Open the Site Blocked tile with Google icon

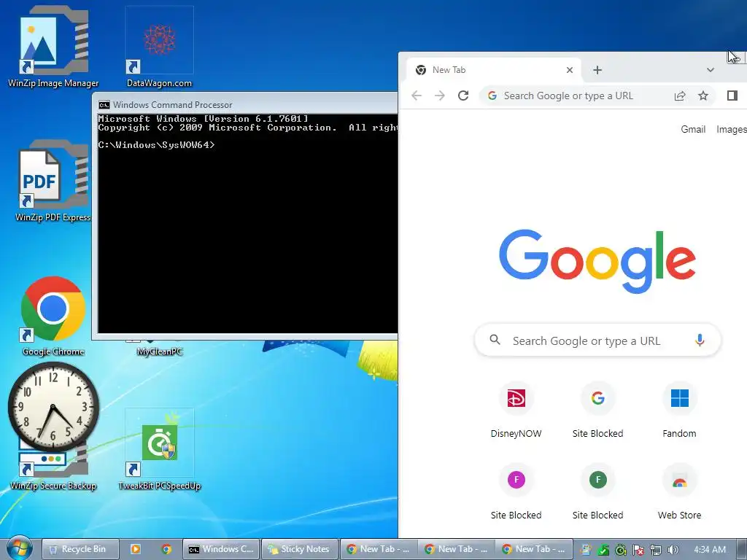click(x=597, y=411)
